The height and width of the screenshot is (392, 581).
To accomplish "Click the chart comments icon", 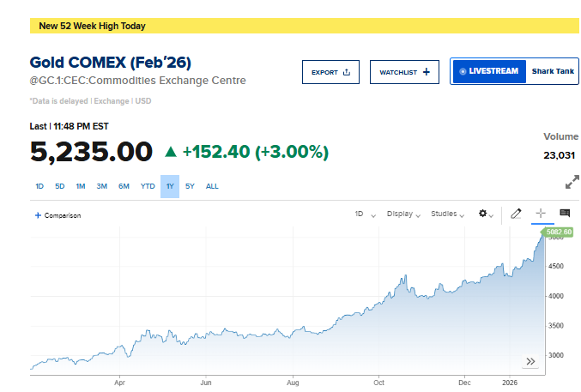I will pos(565,214).
